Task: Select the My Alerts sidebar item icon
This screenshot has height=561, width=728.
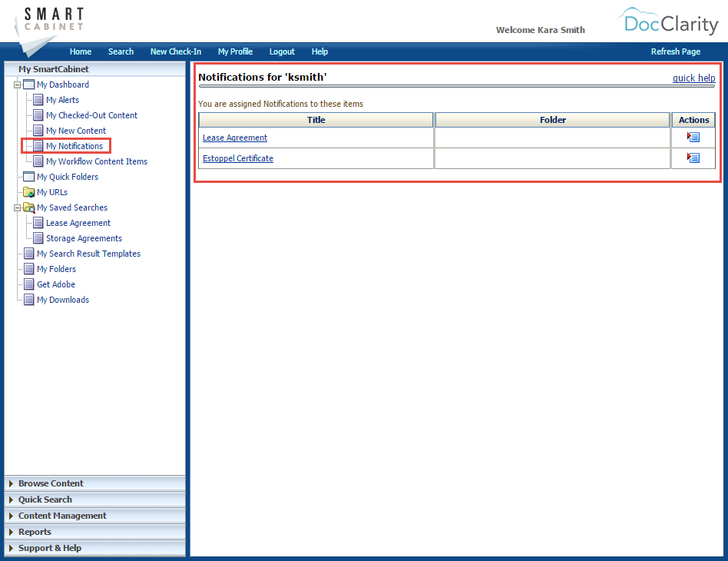Action: click(x=38, y=100)
